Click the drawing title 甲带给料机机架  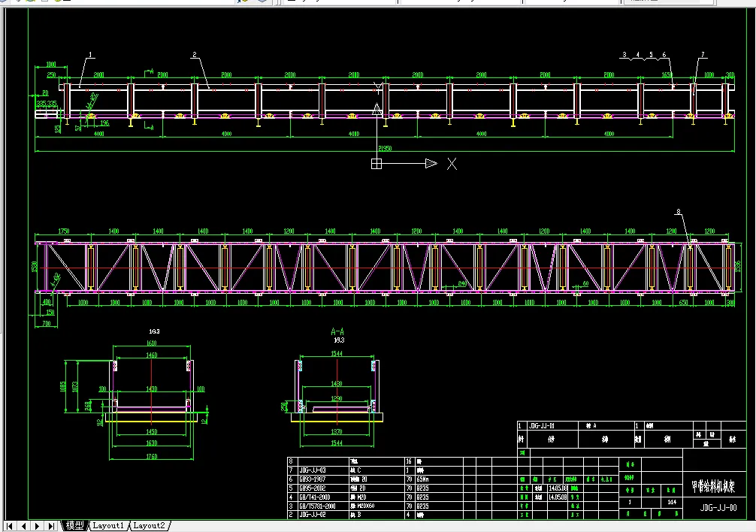coord(713,486)
